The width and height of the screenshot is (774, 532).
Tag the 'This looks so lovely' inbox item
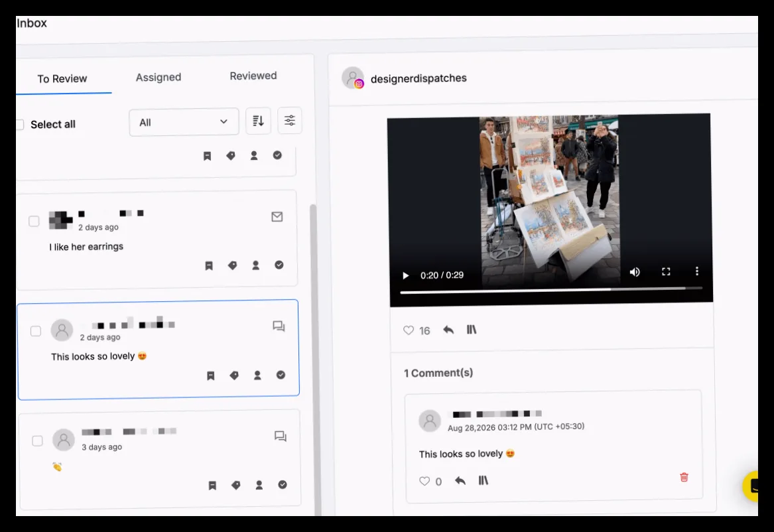click(234, 375)
